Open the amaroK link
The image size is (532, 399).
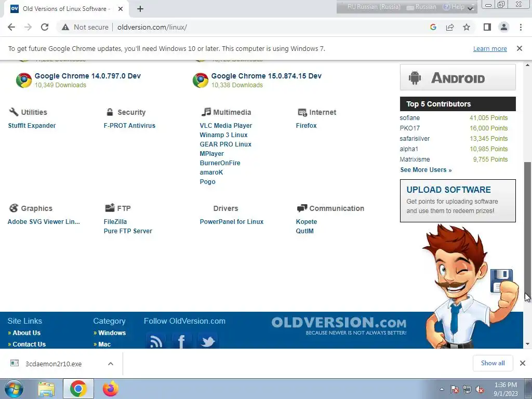(x=211, y=172)
